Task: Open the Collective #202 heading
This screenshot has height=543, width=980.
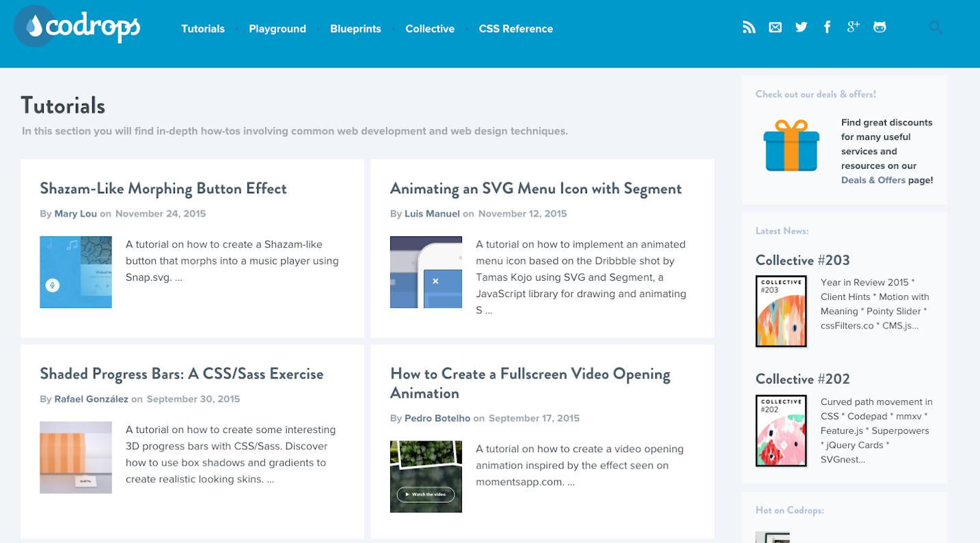Action: pyautogui.click(x=802, y=379)
